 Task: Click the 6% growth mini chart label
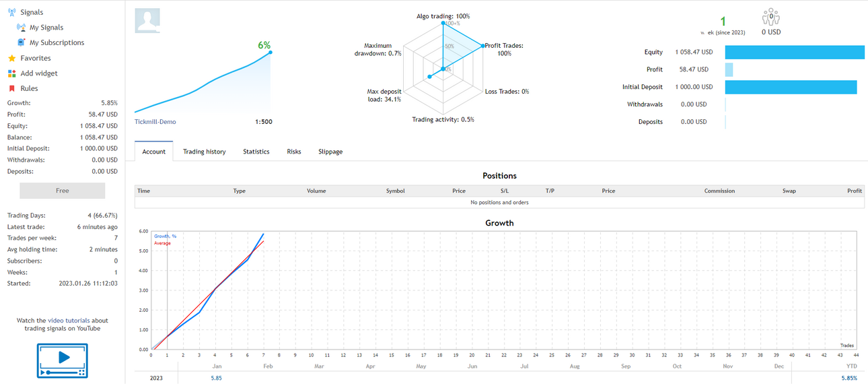pyautogui.click(x=264, y=45)
